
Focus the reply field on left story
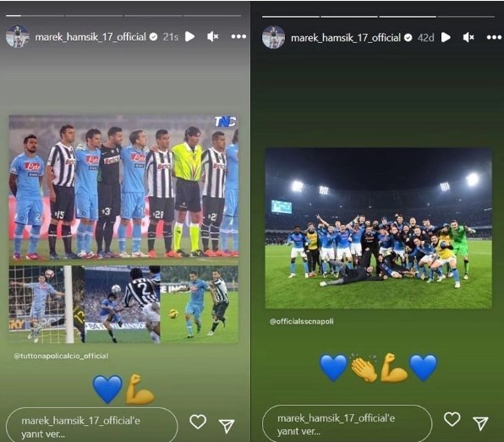(x=91, y=427)
